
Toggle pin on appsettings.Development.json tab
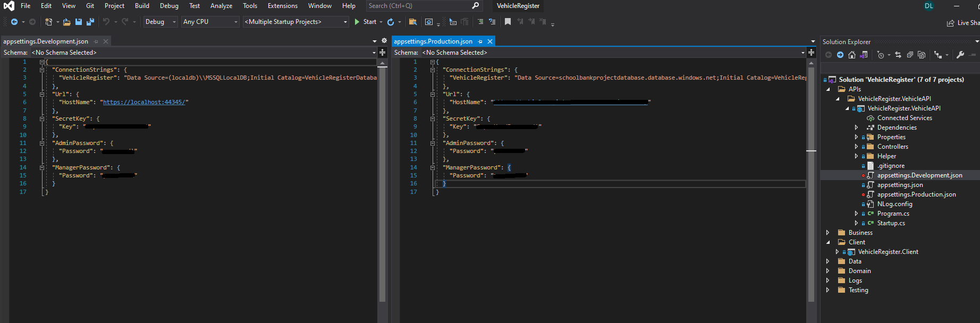[96, 41]
